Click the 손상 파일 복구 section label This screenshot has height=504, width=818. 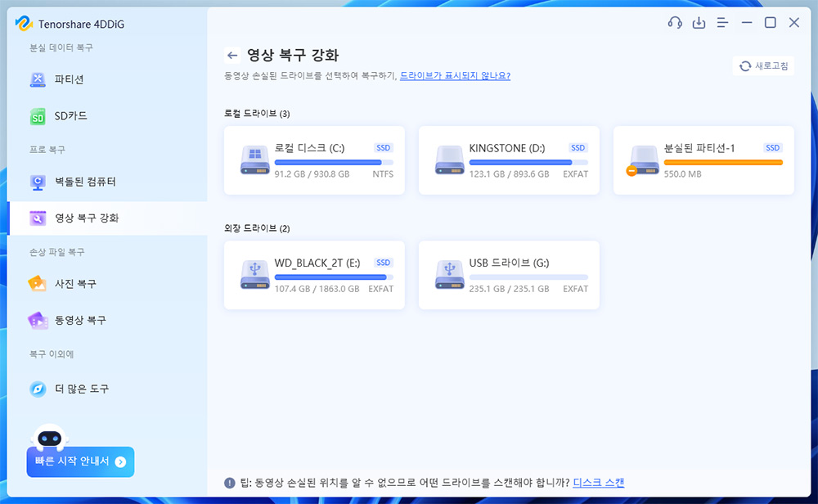pos(56,252)
